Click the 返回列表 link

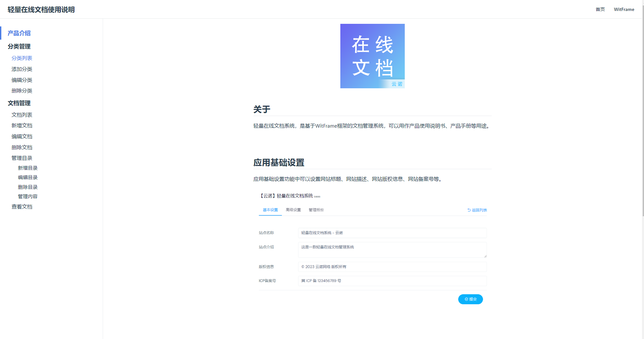(477, 210)
